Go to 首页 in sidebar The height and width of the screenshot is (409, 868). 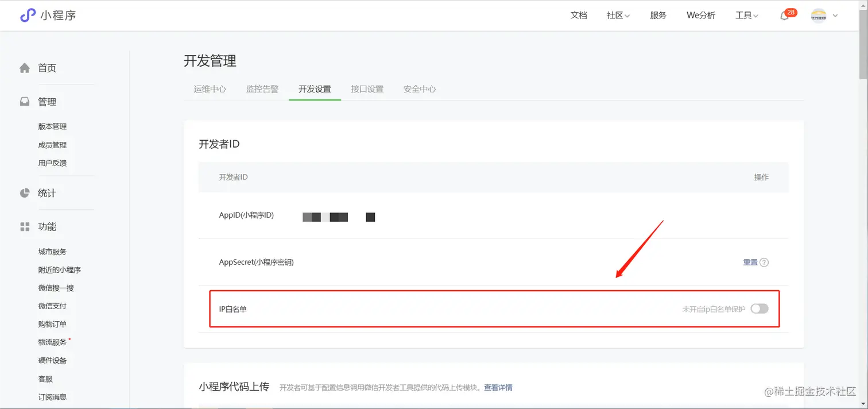pyautogui.click(x=47, y=68)
